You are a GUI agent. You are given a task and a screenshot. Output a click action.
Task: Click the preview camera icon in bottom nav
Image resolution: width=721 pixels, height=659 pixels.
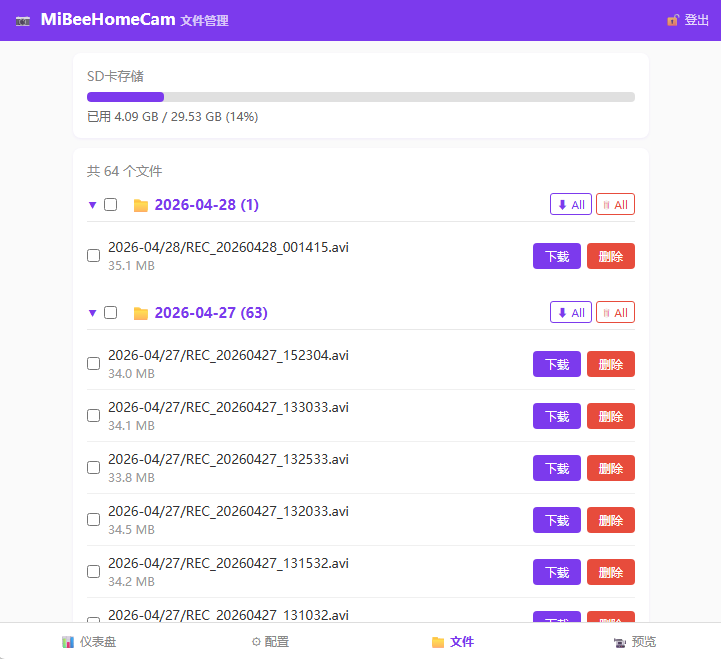[x=620, y=642]
